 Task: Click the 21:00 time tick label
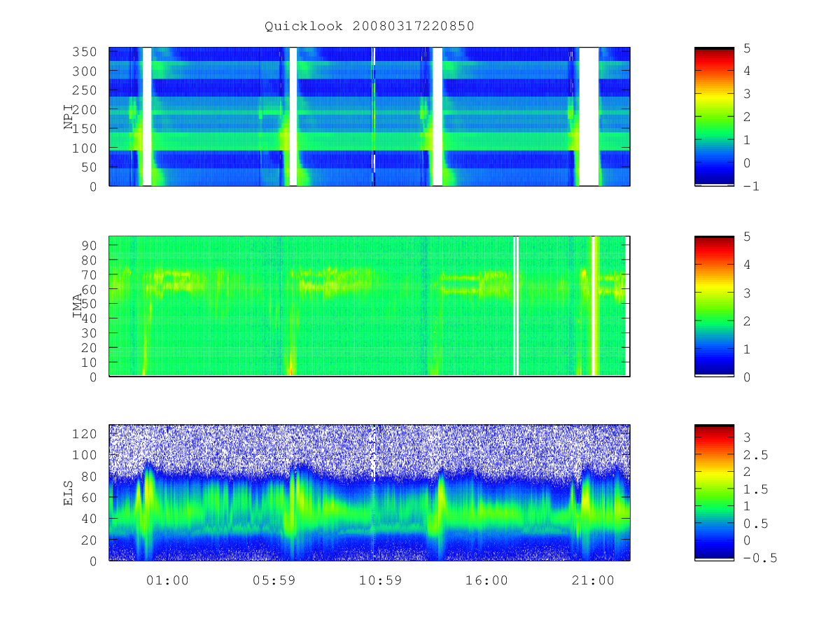click(x=593, y=580)
